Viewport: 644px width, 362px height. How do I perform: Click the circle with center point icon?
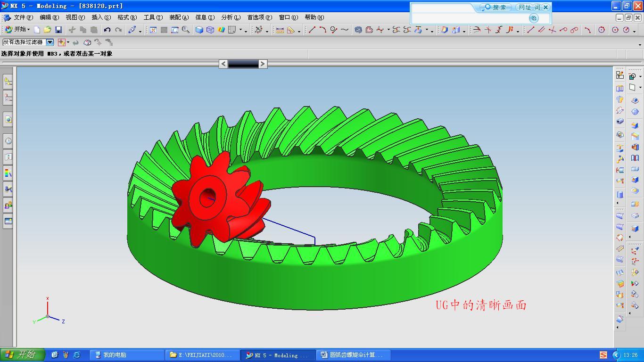point(615,30)
